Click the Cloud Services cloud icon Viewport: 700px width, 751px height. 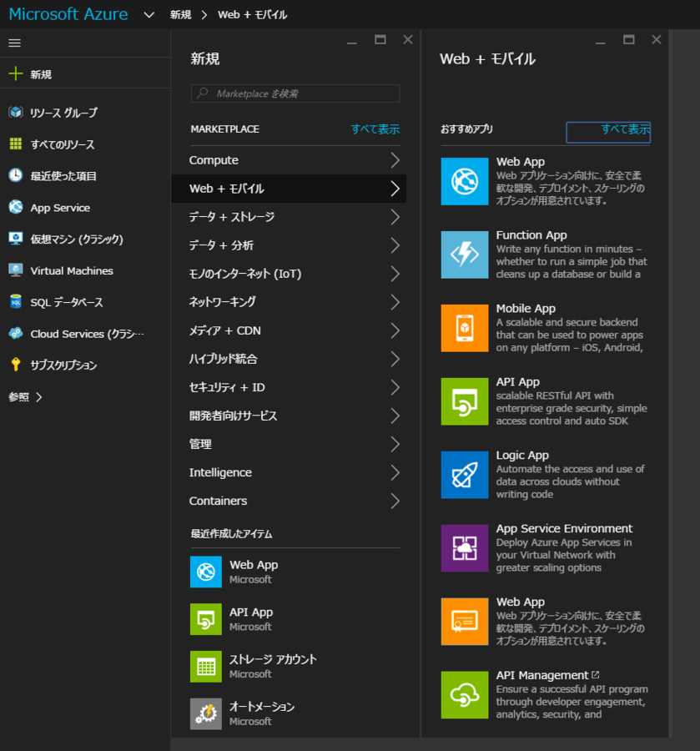[x=16, y=333]
